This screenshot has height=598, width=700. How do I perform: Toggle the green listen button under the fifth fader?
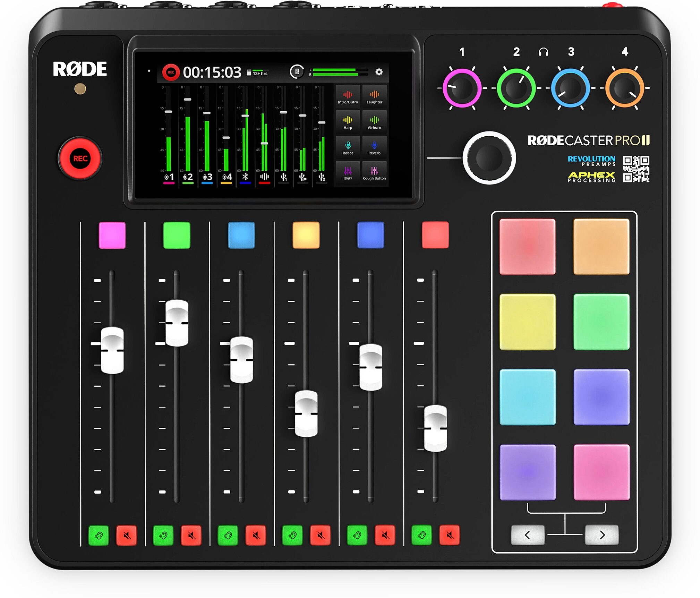coord(357,536)
